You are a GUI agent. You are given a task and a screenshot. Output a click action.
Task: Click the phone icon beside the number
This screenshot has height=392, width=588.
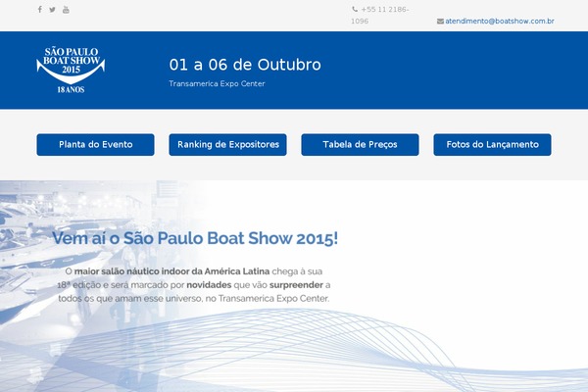point(355,9)
